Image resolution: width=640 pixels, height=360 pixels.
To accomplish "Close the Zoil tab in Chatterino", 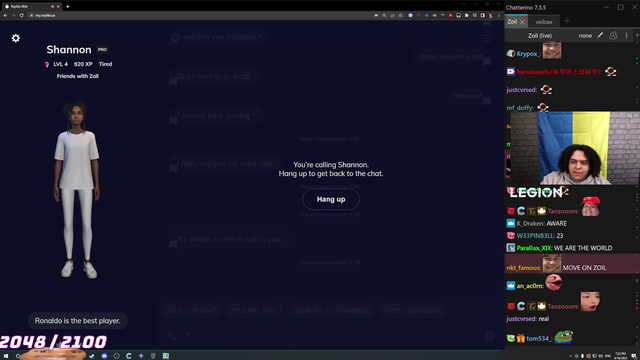I will tap(522, 22).
